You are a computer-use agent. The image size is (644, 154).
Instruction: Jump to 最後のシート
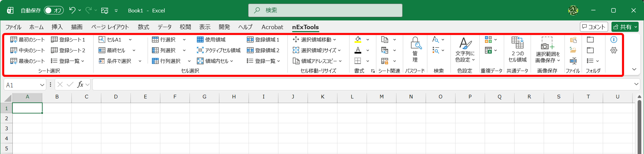(x=28, y=61)
